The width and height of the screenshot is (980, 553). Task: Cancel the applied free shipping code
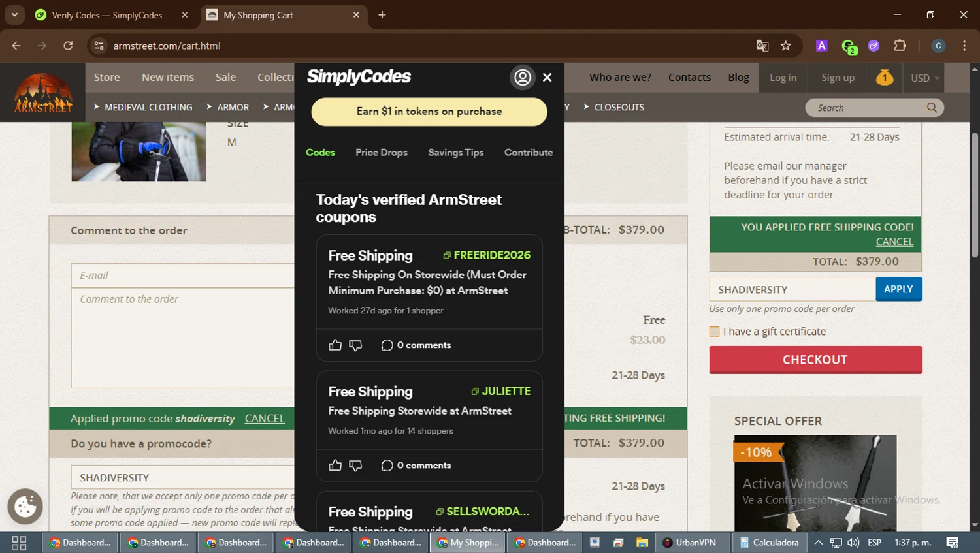pyautogui.click(x=894, y=242)
